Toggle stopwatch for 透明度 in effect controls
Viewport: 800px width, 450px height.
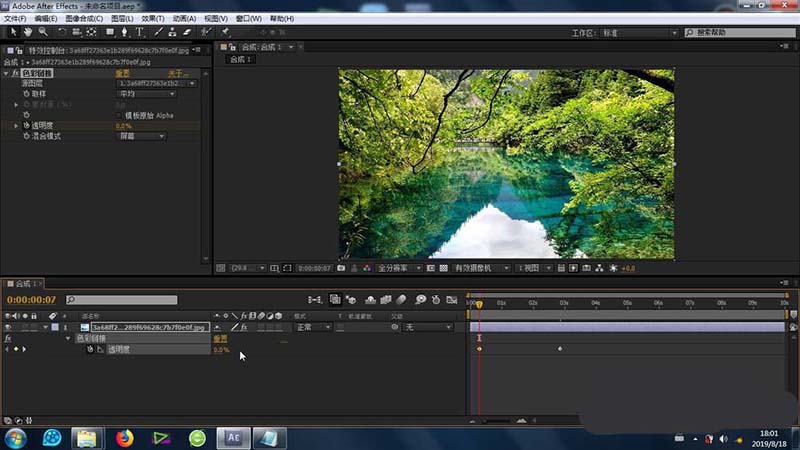(26, 126)
